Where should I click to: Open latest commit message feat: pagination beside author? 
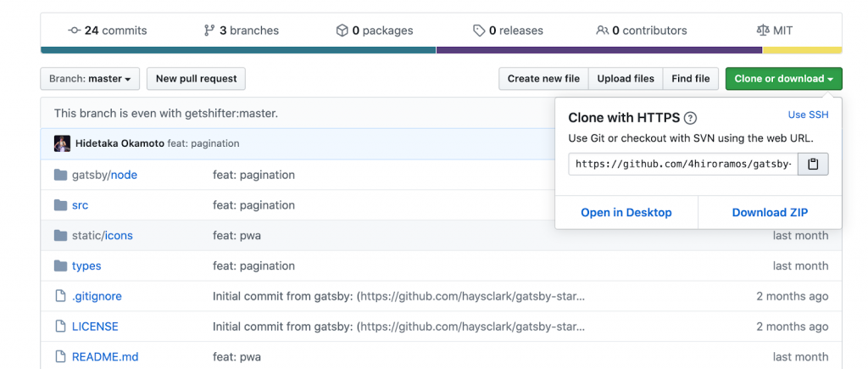tap(203, 143)
